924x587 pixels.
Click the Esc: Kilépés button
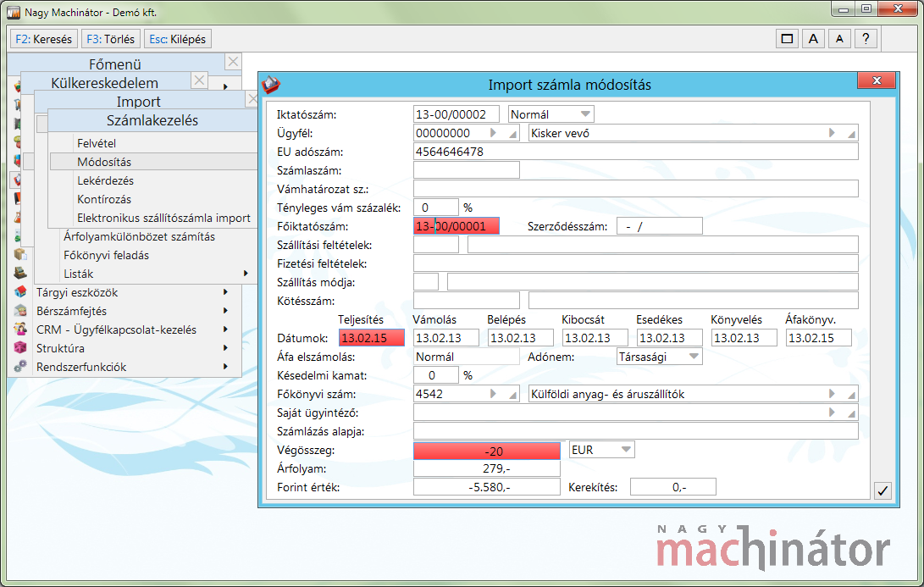tap(177, 39)
